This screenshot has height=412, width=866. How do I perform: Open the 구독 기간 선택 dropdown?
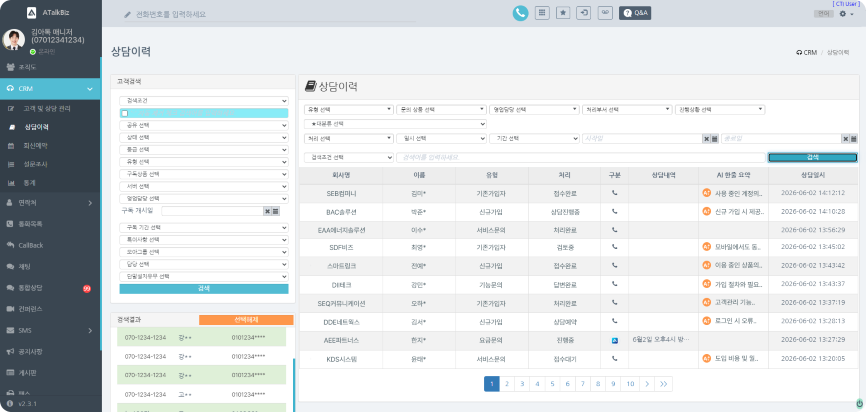click(204, 228)
